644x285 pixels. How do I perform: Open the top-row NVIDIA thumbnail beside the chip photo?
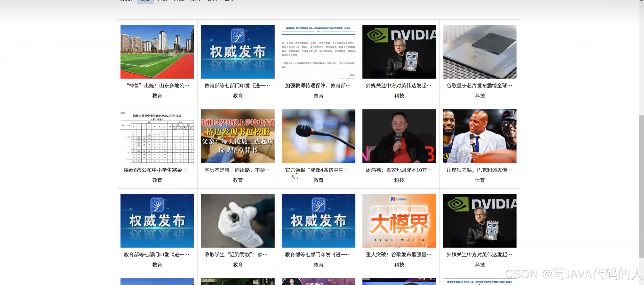399,52
